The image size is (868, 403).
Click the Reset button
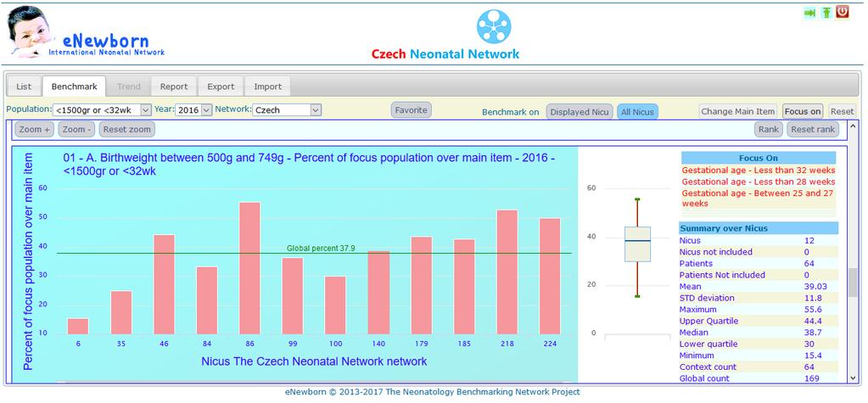click(842, 111)
